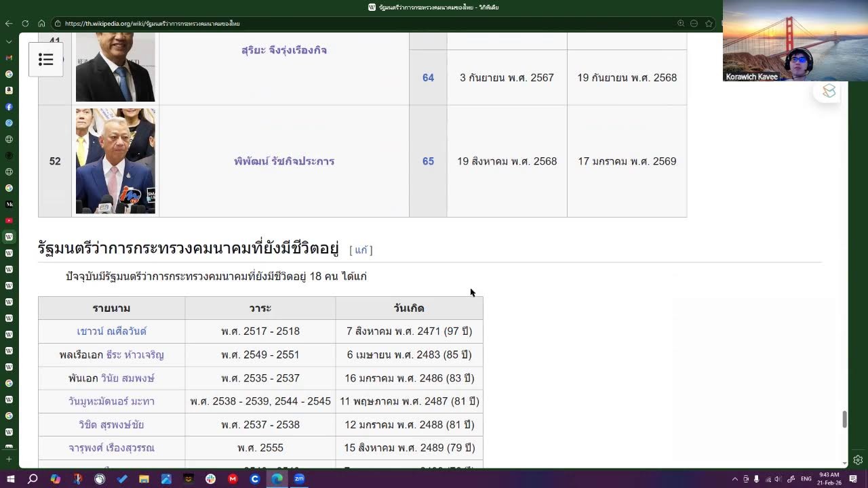Screen dimensions: 868x488
Task: Click the browser back arrow
Action: click(8, 23)
